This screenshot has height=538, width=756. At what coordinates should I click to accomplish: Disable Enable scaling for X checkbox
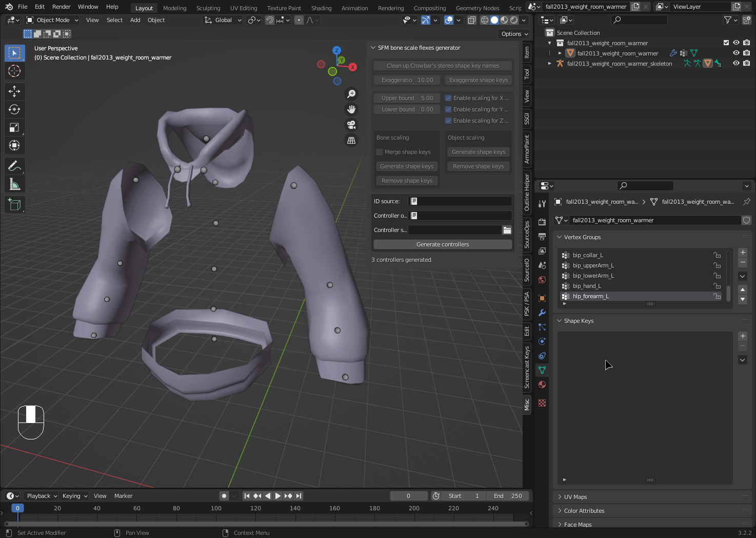(x=448, y=98)
